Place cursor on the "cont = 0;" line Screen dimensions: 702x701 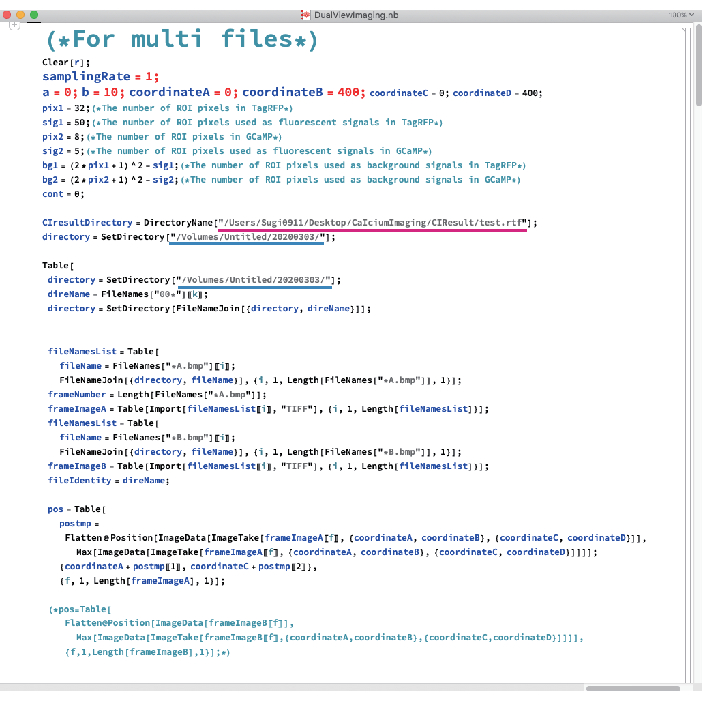63,194
